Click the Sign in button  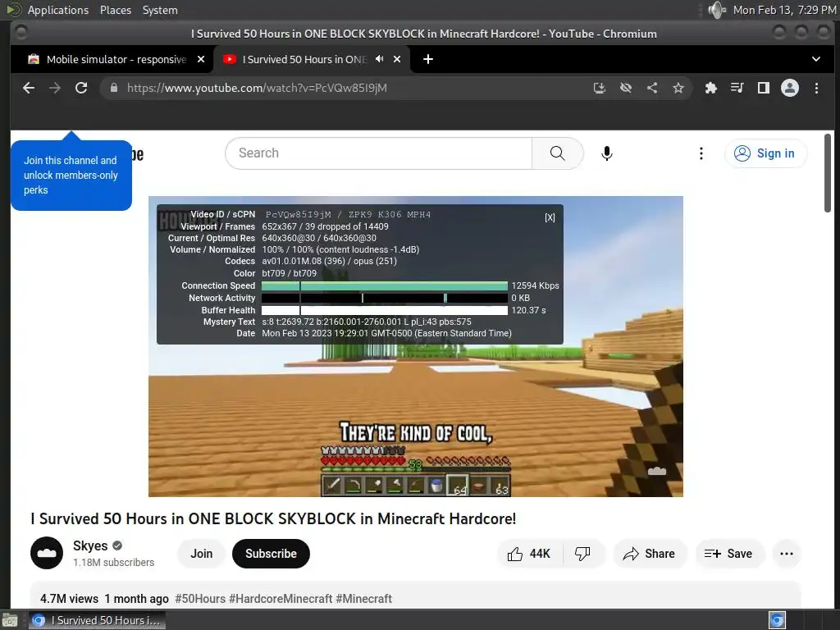coord(765,153)
